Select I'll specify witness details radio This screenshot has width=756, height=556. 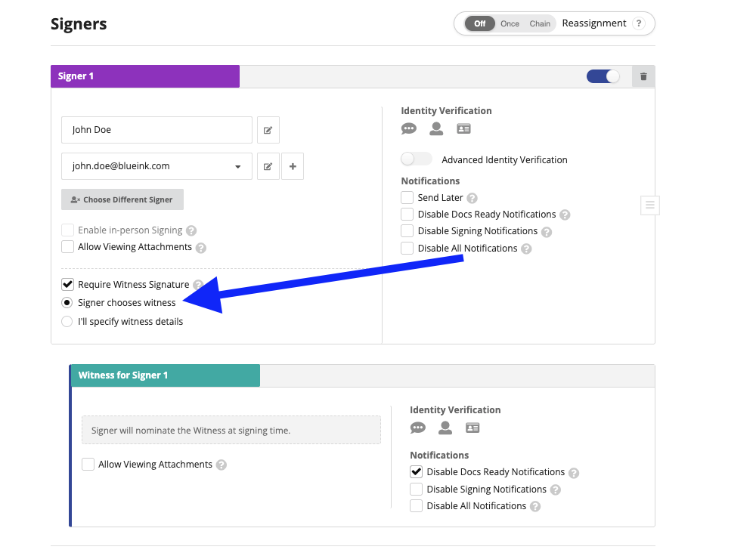point(67,321)
